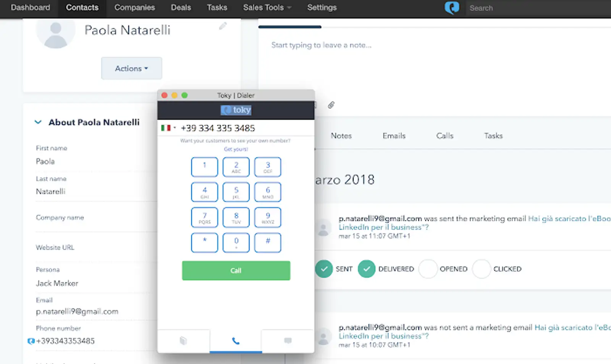The width and height of the screenshot is (611, 364).
Task: Click the Paola Natarelli contact name heading
Action: pos(128,30)
